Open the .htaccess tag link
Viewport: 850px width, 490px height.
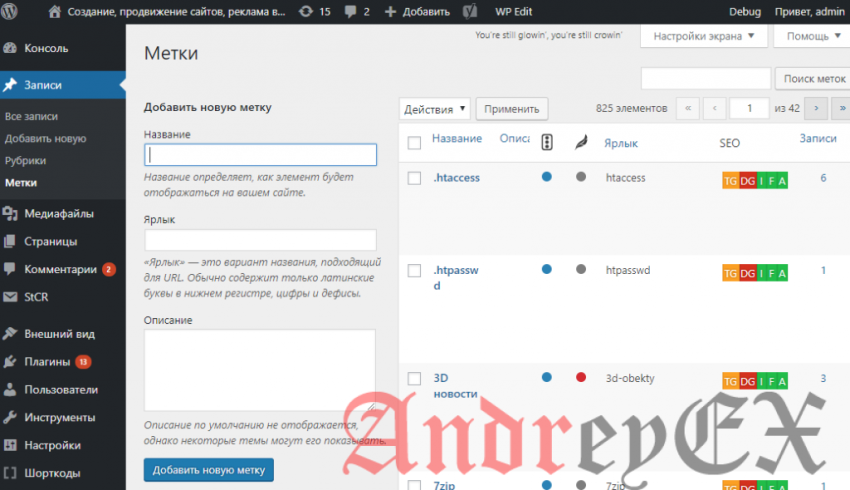pos(456,178)
